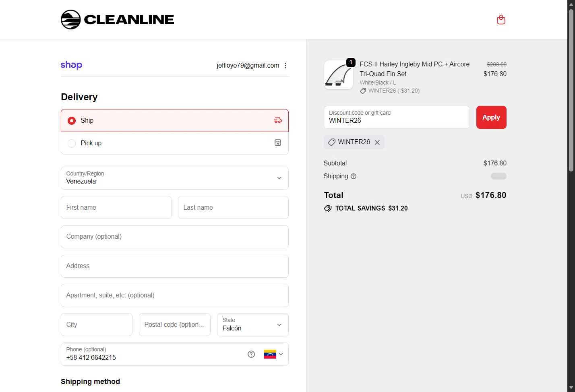The image size is (575, 392).
Task: Focus the First name field
Action: 116,208
